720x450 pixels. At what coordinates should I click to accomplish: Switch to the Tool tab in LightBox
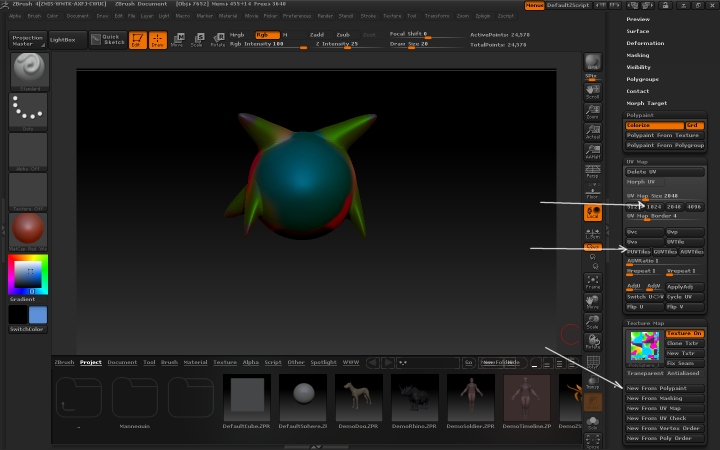(149, 362)
